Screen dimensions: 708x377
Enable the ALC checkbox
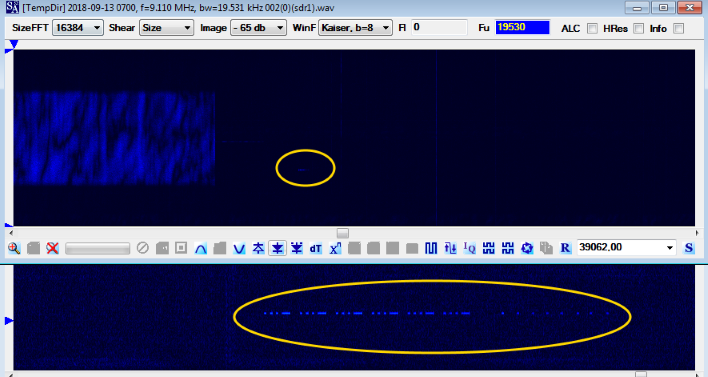[592, 28]
